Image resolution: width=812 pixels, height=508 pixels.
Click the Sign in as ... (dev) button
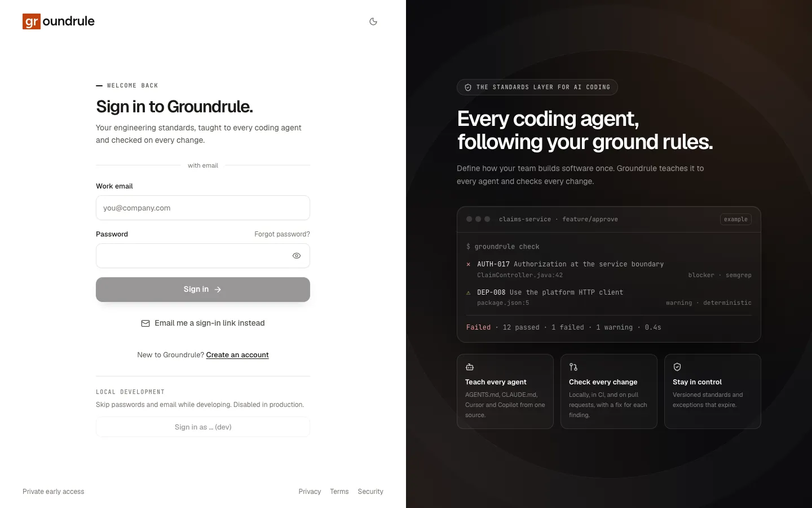(203, 427)
